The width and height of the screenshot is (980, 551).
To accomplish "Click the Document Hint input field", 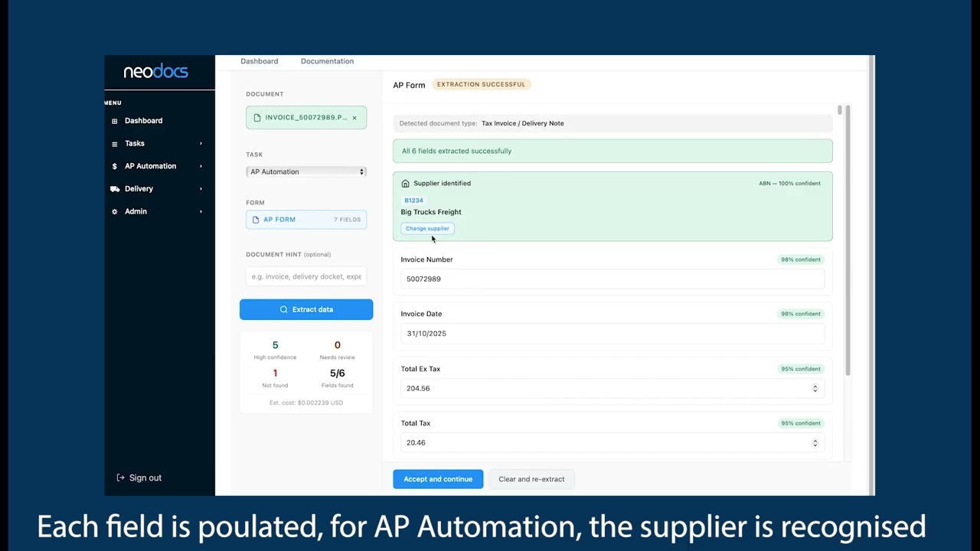I will point(306,276).
